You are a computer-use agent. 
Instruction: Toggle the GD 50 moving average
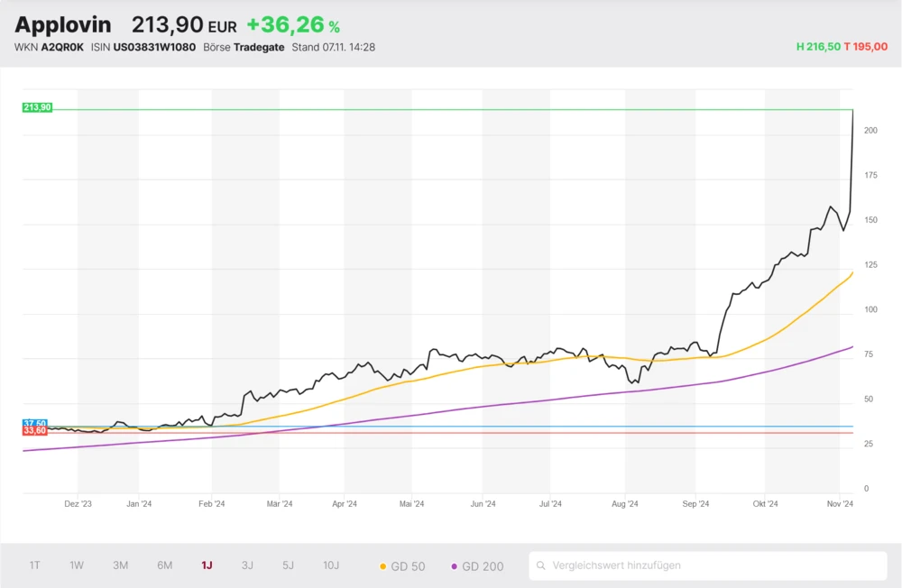pyautogui.click(x=402, y=566)
